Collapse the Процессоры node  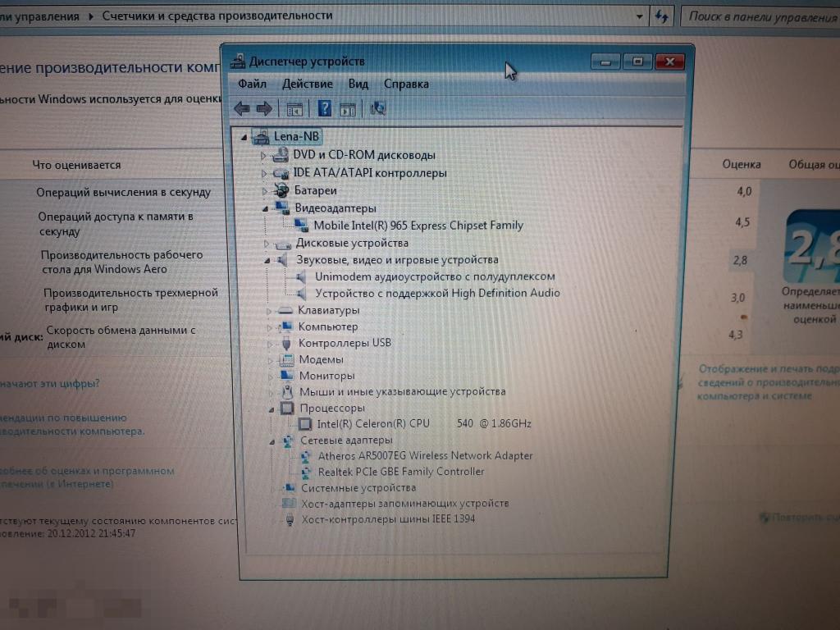pos(271,410)
